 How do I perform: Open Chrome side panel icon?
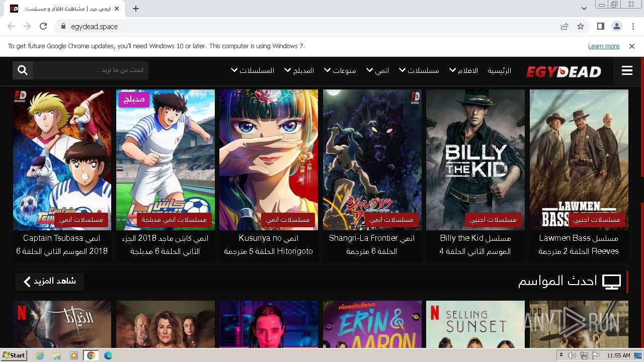click(x=600, y=26)
